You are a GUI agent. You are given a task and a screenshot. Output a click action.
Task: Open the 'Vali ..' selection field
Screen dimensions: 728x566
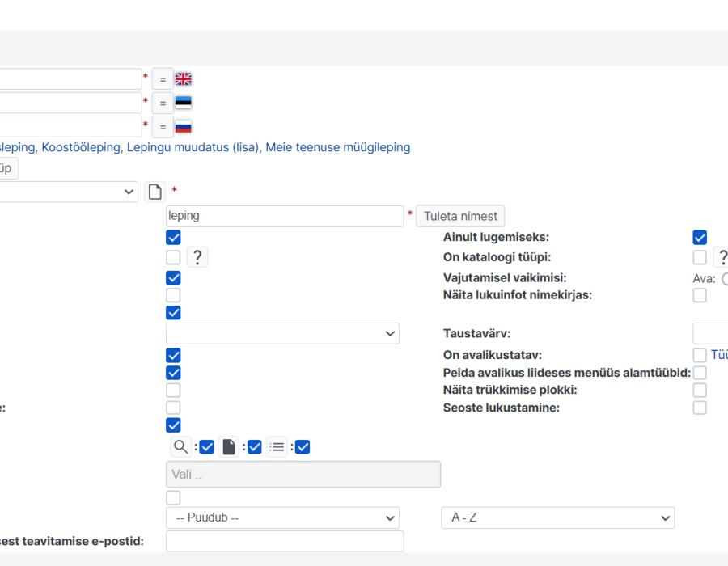point(303,475)
